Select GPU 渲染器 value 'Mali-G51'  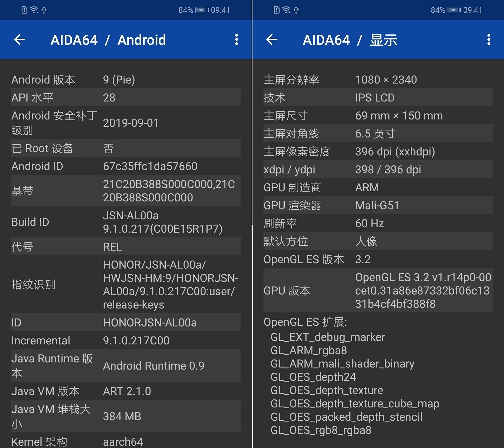[377, 206]
